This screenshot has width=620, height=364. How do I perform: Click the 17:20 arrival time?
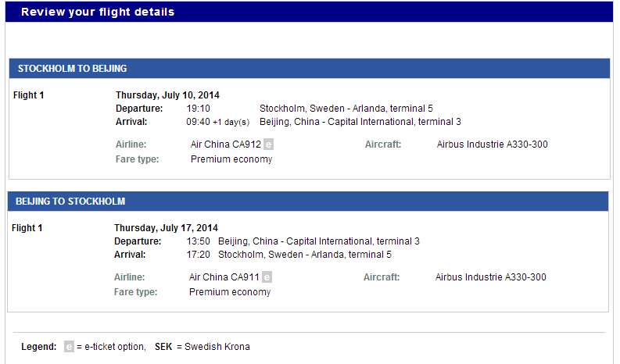click(x=198, y=255)
